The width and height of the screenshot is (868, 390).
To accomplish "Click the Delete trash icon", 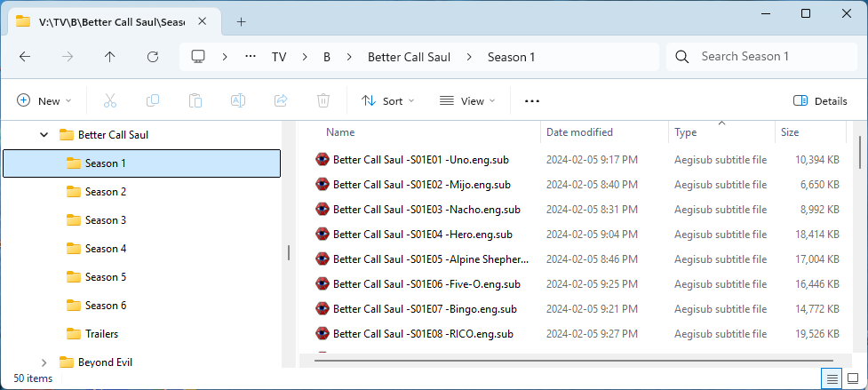I will point(323,100).
